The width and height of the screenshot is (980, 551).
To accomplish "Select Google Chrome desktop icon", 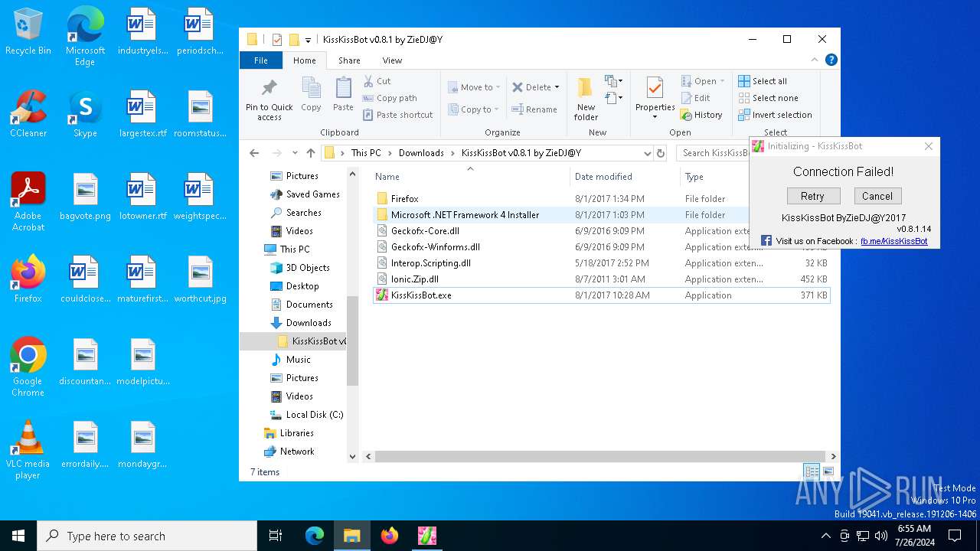I will pyautogui.click(x=28, y=367).
